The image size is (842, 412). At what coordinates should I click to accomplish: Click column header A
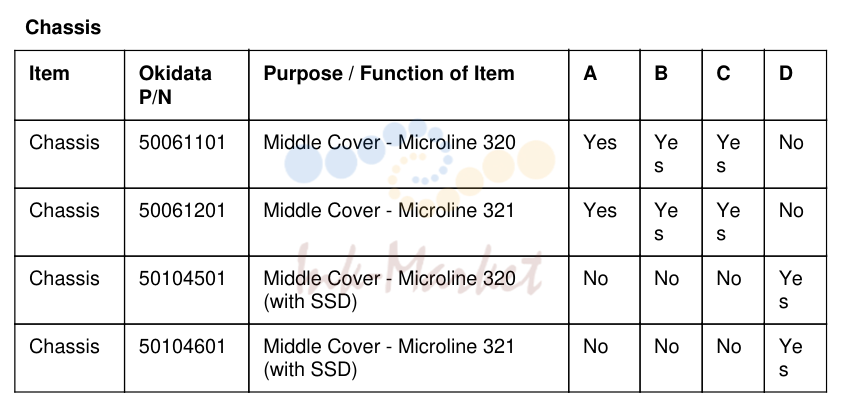[590, 74]
